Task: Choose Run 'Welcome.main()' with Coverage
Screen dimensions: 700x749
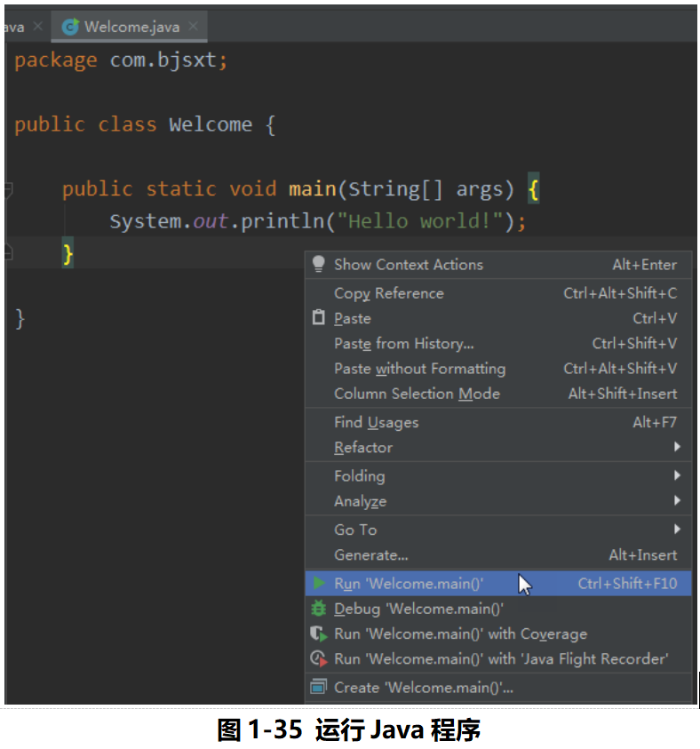Action: pos(498,633)
